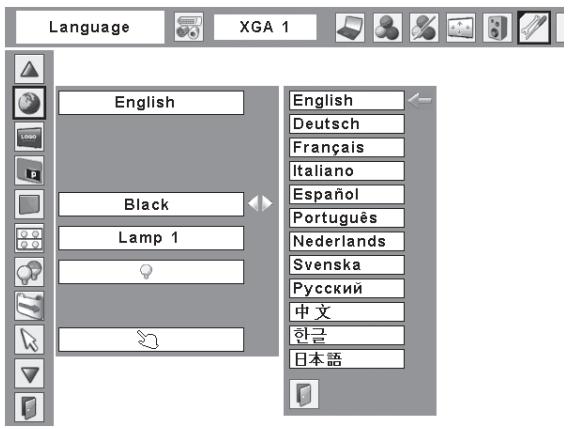Viewport: 568px width, 429px height.
Task: Select the blank screen background icon
Action: (x=29, y=204)
